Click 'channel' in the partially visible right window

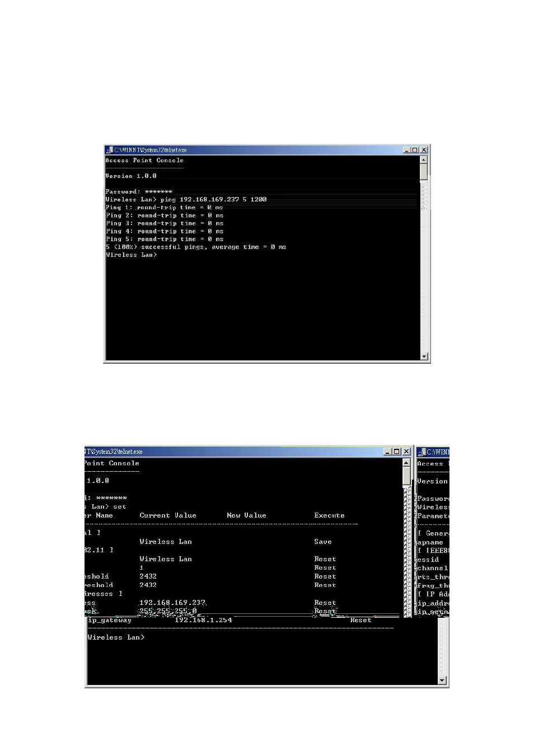coord(433,568)
